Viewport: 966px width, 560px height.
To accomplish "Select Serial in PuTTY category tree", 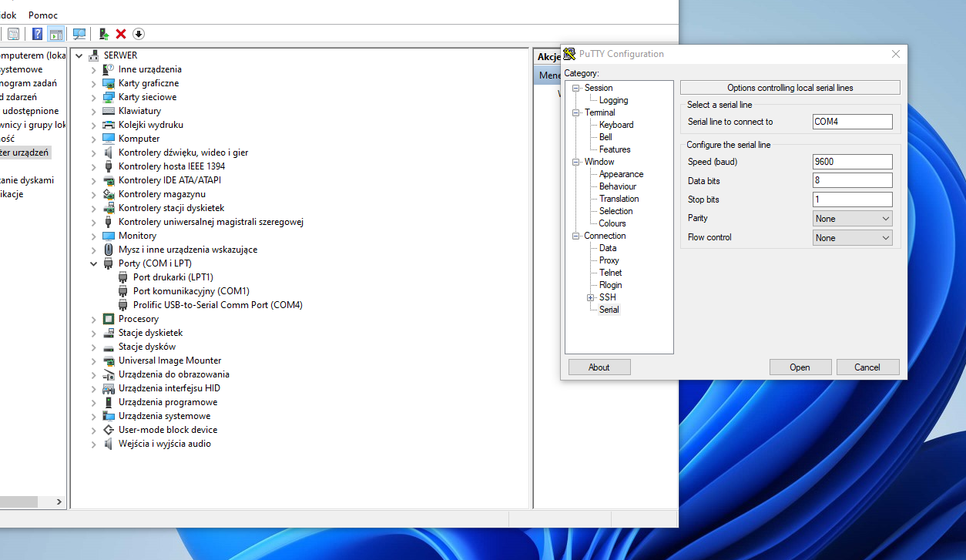I will tap(609, 310).
